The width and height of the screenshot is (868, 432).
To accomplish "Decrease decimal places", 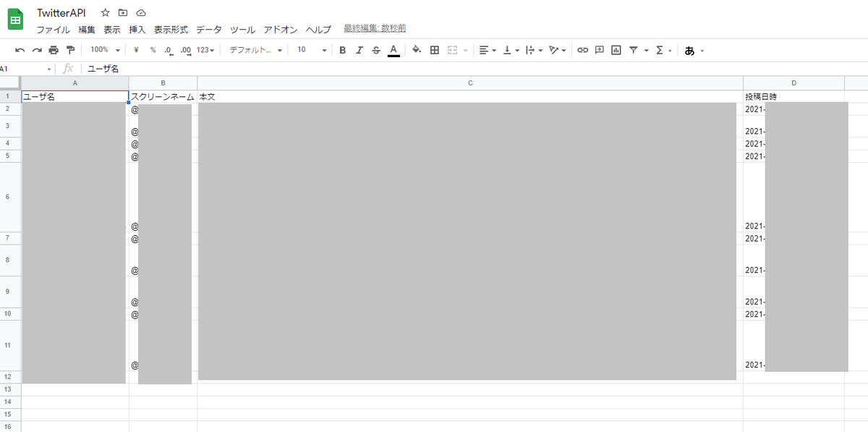I will coord(169,50).
